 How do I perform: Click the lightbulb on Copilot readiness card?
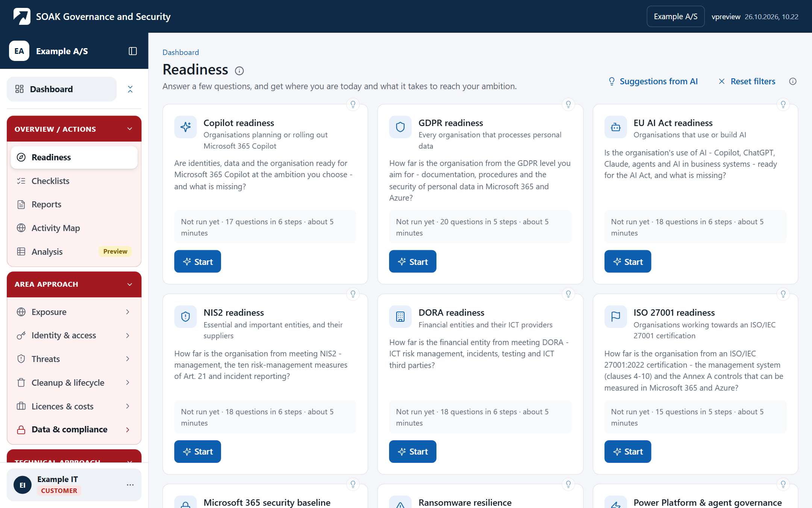pos(353,104)
